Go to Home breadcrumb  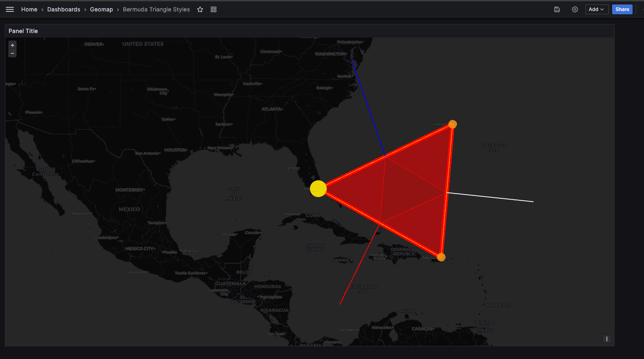click(29, 9)
